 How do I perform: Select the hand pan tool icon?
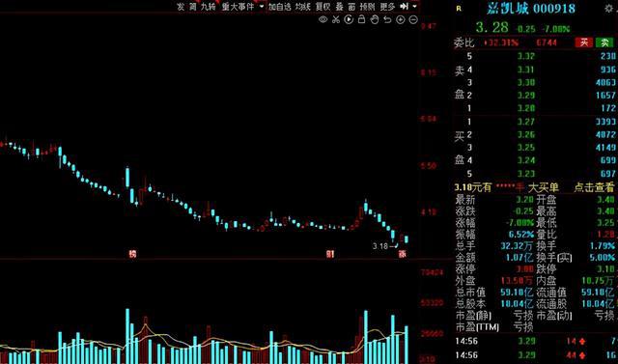tap(375, 19)
